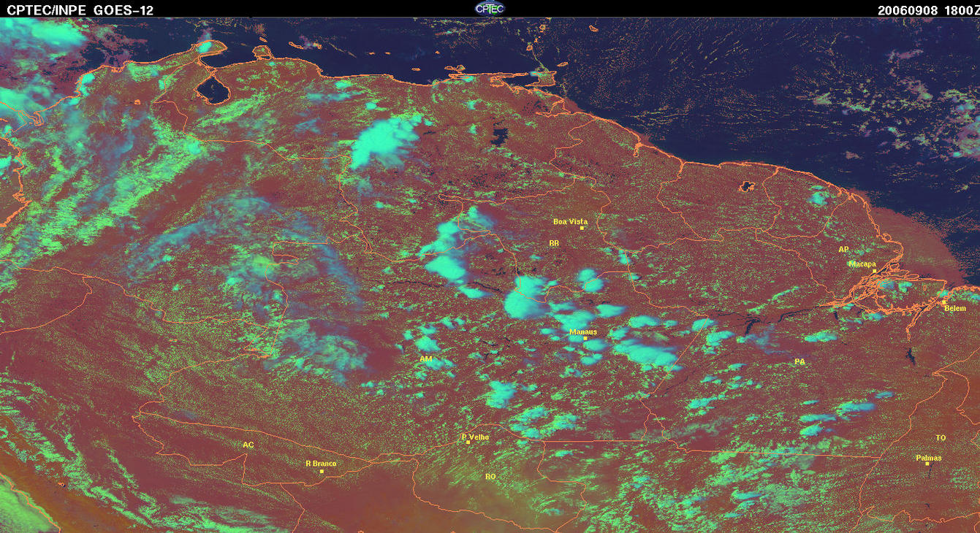Select the PA state label

(x=799, y=361)
